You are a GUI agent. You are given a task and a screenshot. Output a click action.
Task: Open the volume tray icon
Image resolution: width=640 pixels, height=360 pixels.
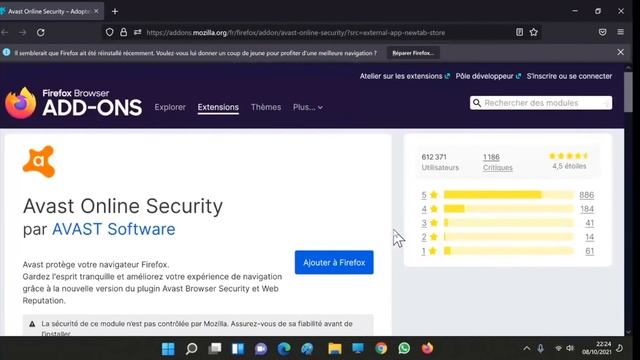(570, 348)
